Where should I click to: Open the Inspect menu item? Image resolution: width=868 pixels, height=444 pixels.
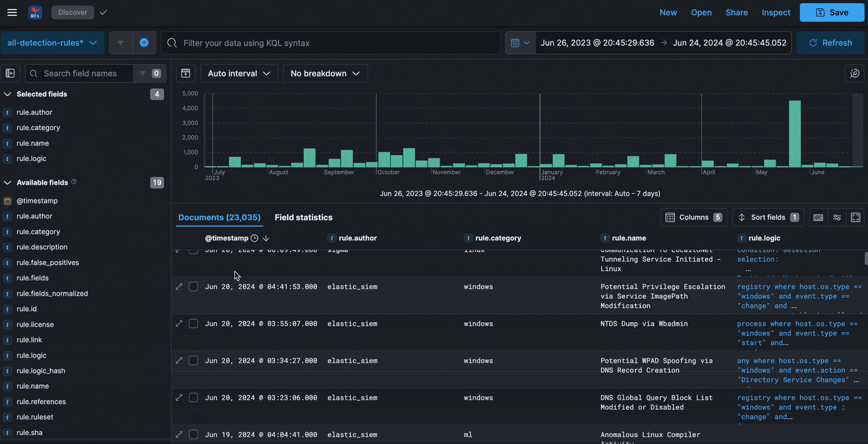pyautogui.click(x=776, y=12)
